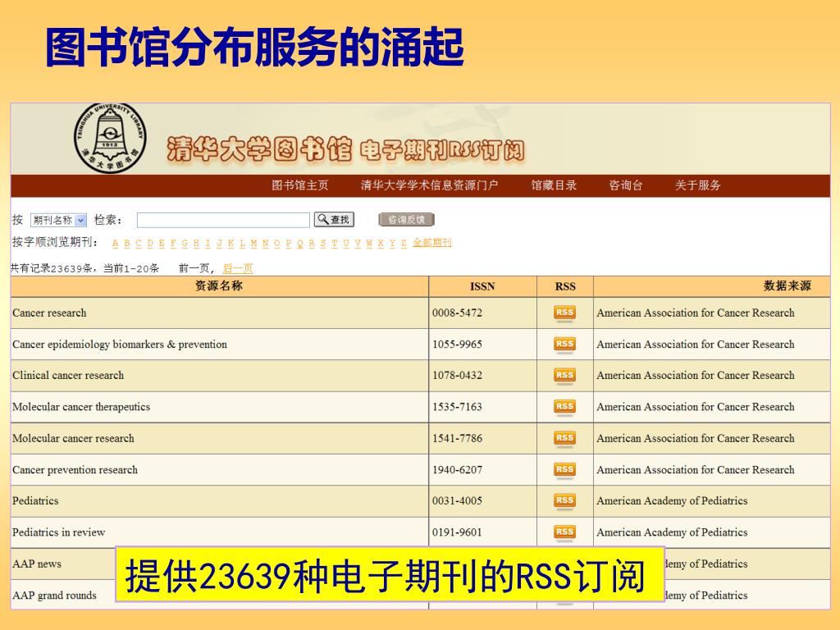The height and width of the screenshot is (630, 840).
Task: Select the 'Cancer research' journal title
Action: 49,313
